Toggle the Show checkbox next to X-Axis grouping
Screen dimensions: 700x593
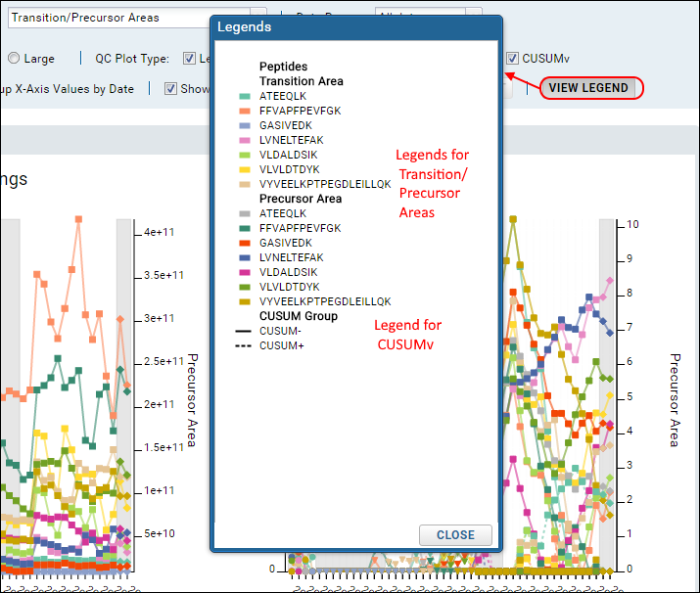(x=170, y=88)
